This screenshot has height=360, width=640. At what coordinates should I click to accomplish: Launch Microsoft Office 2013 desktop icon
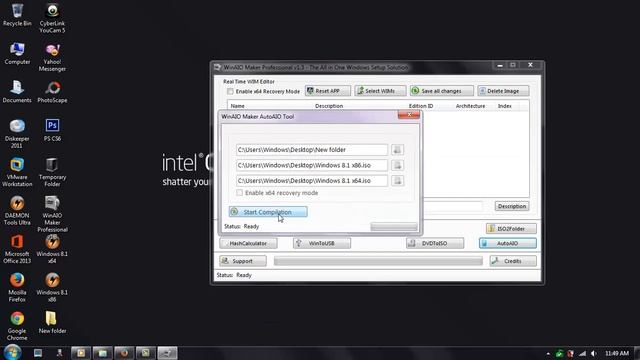point(17,249)
